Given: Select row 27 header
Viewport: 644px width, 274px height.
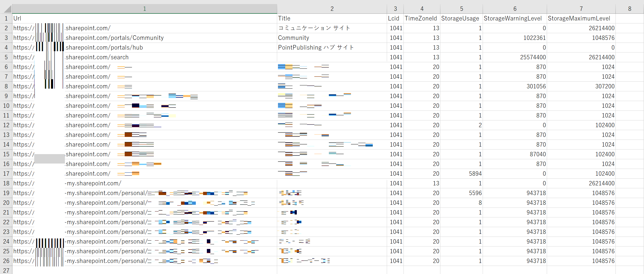Looking at the screenshot, I should 6,270.
